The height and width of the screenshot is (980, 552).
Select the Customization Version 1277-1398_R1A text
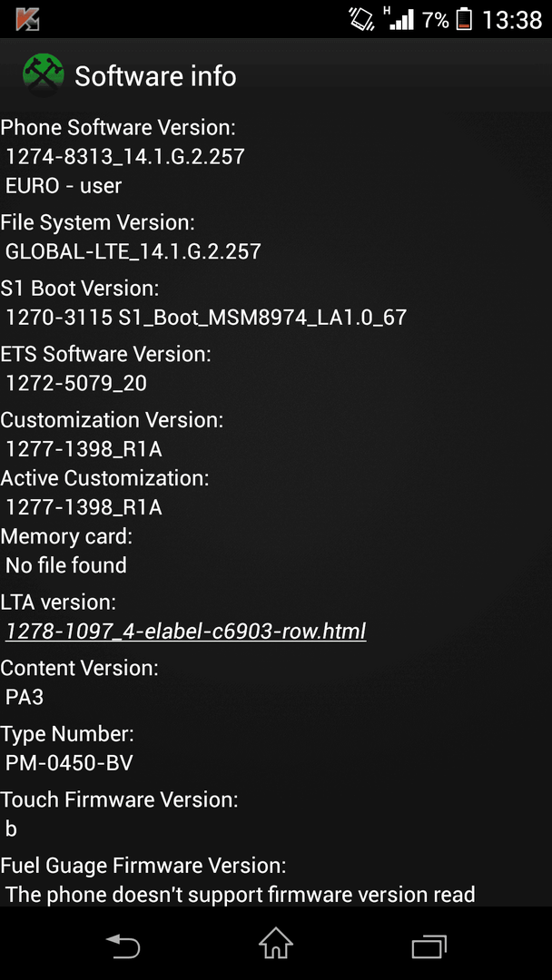[x=84, y=449]
